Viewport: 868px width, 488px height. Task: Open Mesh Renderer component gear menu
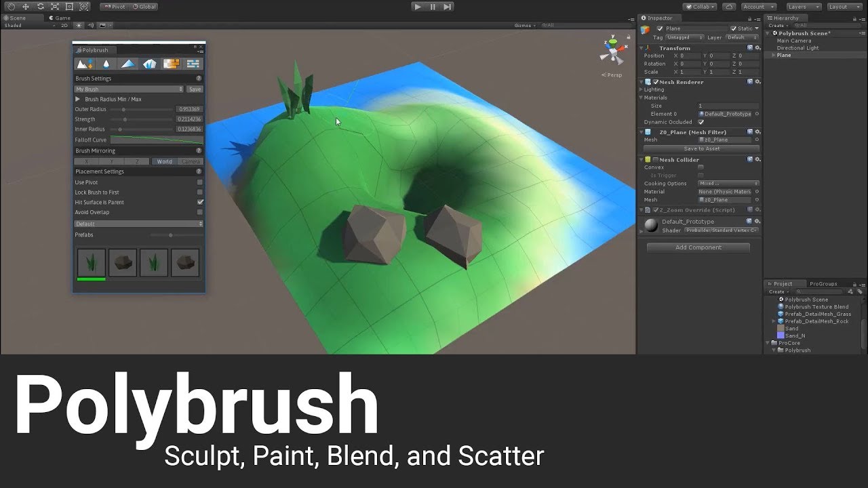point(757,82)
